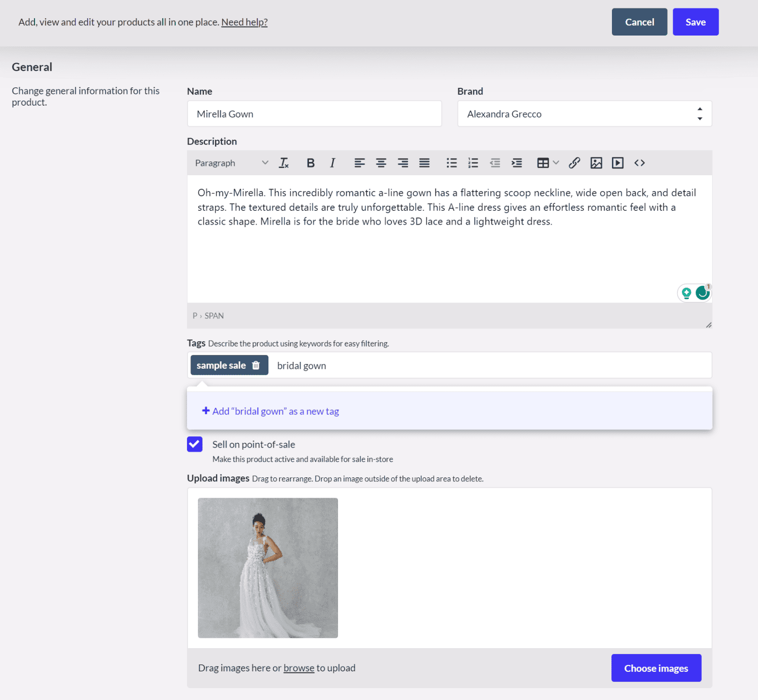758x700 pixels.
Task: Decrease indent of the paragraph
Action: tap(495, 163)
